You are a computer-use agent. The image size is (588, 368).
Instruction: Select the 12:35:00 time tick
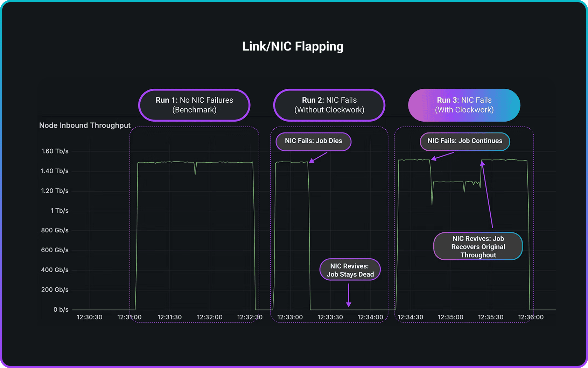450,317
